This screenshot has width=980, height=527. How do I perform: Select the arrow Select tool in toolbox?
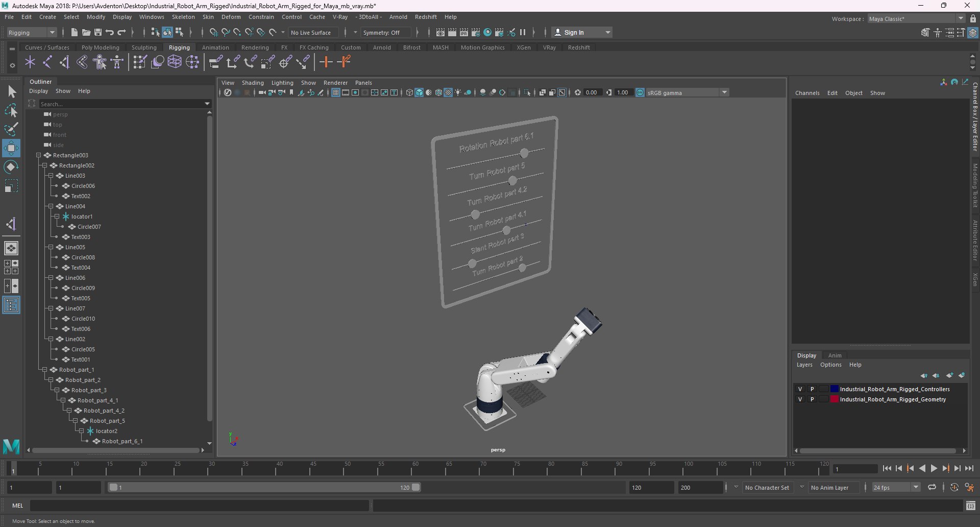click(11, 92)
